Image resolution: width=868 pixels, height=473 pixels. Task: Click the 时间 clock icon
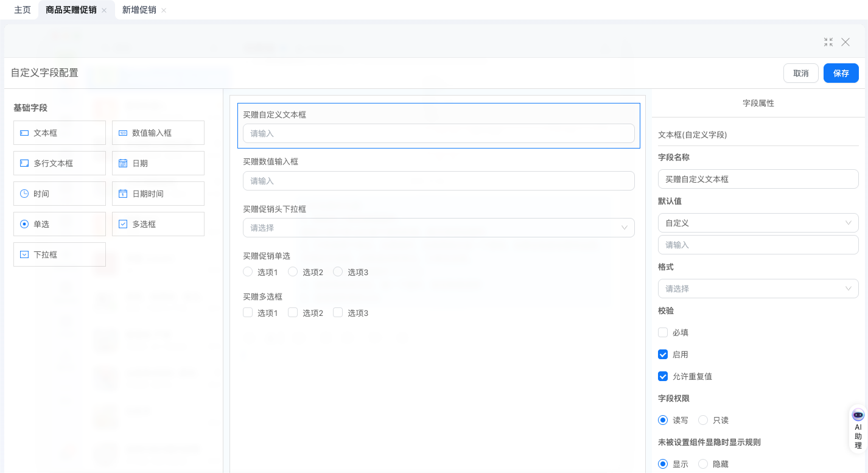coord(24,194)
